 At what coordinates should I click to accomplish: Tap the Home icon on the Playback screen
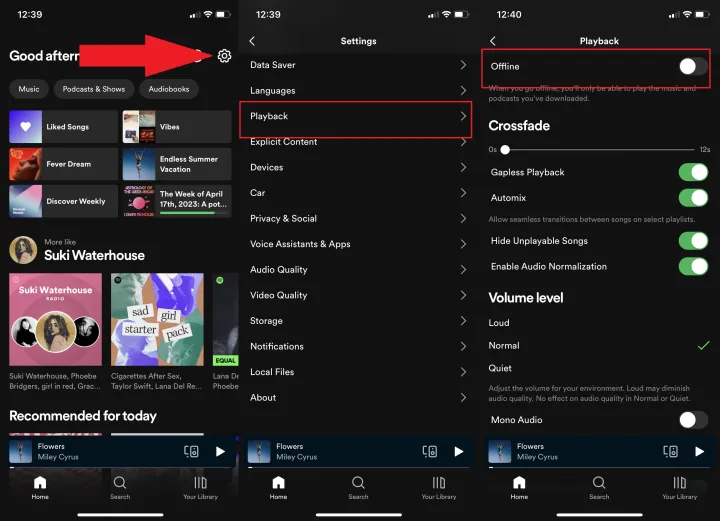coord(519,484)
